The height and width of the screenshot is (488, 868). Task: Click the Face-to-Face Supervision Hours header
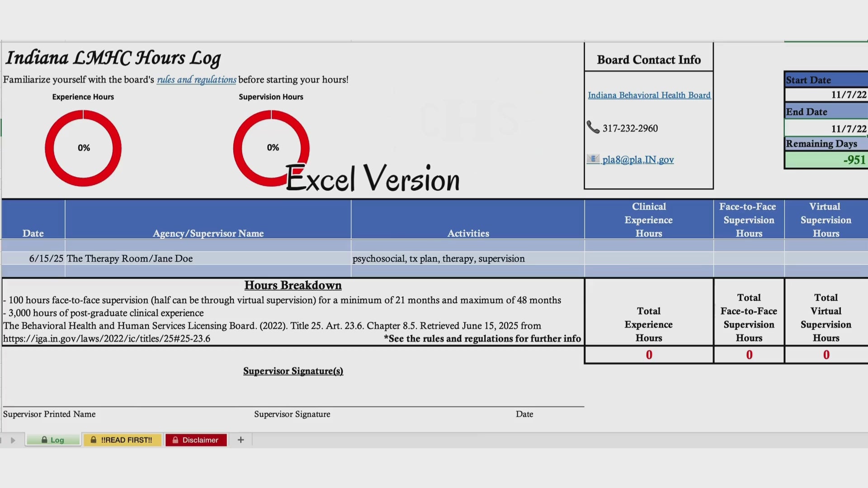[749, 220]
